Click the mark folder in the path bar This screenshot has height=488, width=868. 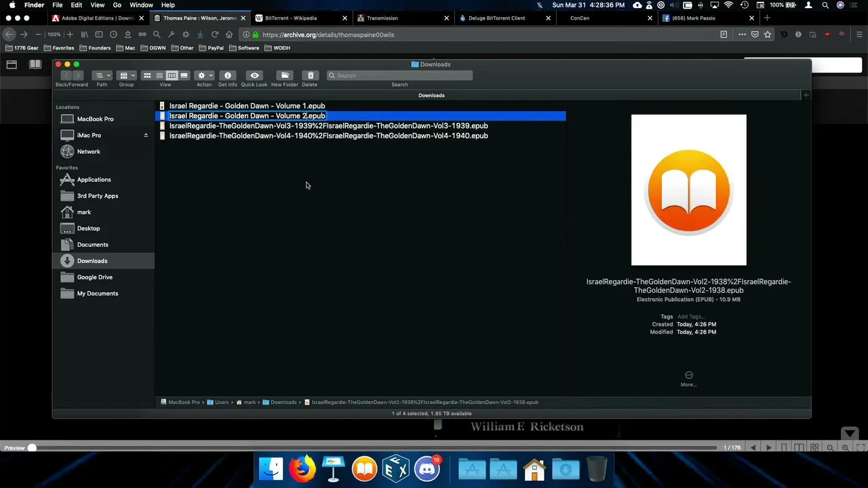246,402
